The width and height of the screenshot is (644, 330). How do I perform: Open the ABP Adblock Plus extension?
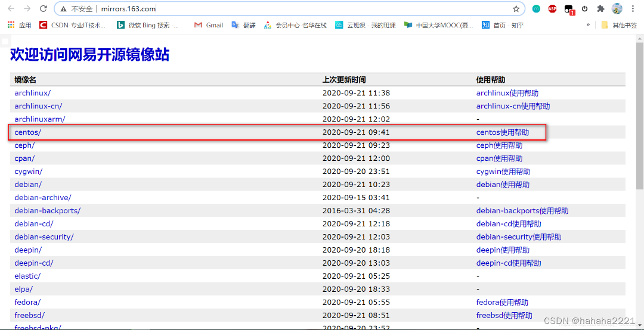pyautogui.click(x=552, y=8)
